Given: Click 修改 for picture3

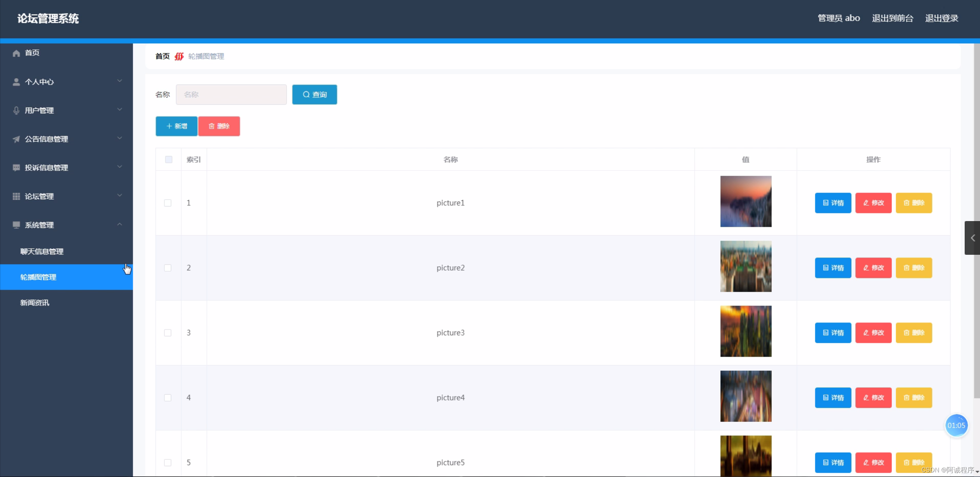Looking at the screenshot, I should coord(873,333).
